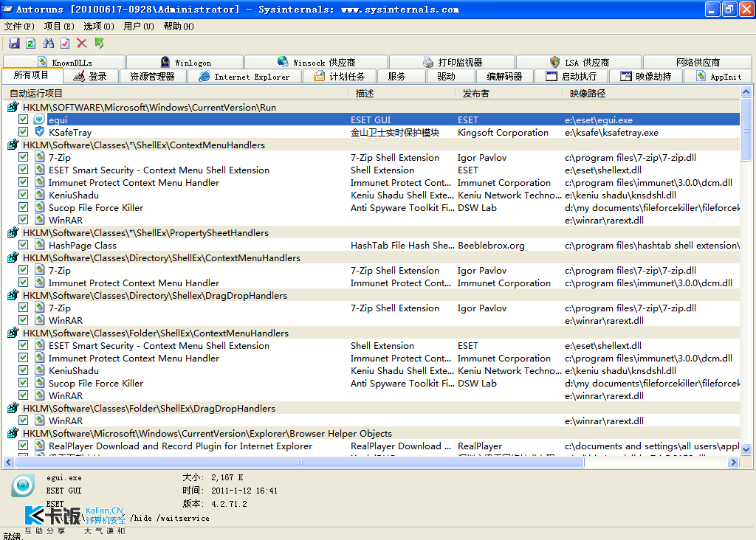Switch to the 打印监视器 tab
756x540 pixels.
[453, 62]
